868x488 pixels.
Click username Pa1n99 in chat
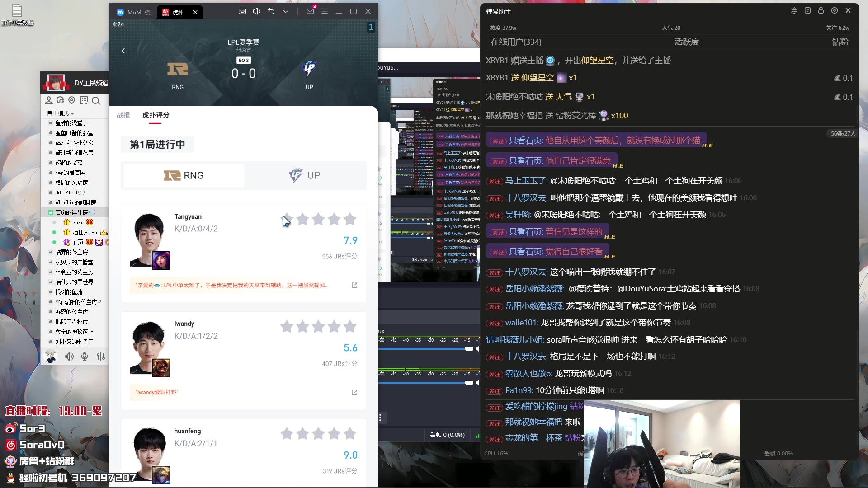[x=519, y=390]
